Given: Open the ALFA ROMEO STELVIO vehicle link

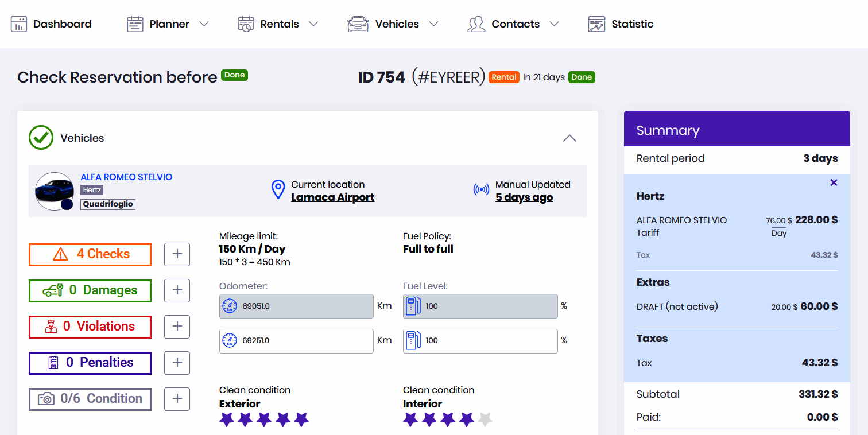Looking at the screenshot, I should [126, 177].
